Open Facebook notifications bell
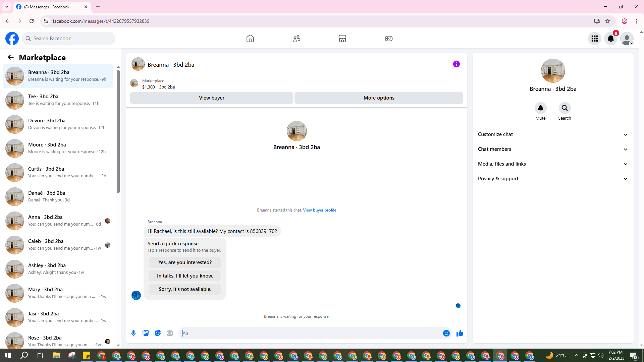Screen dimensions: 644x362 (610, 39)
